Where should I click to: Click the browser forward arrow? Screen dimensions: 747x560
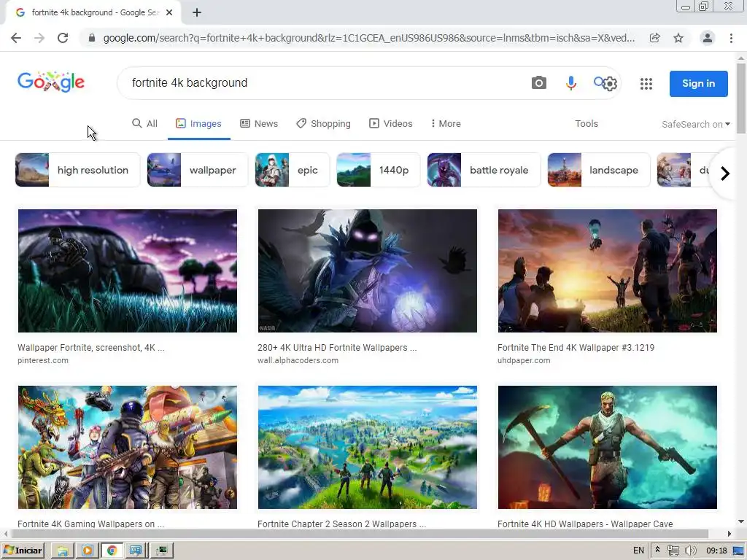coord(39,38)
